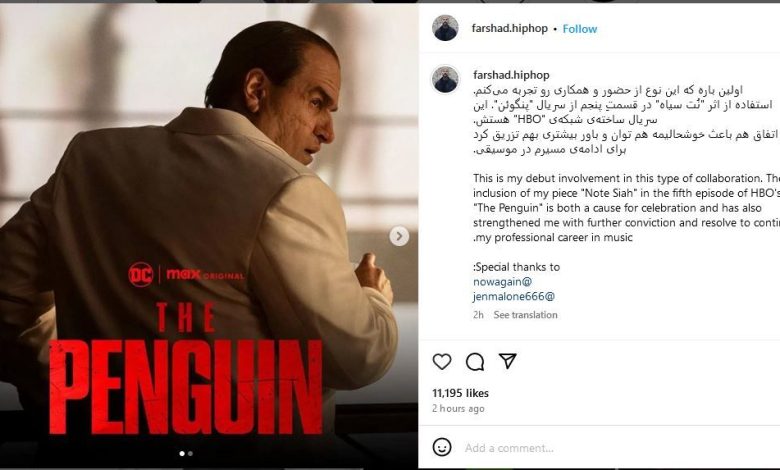This screenshot has height=470, width=780.
Task: Click The Penguin poster image
Action: 209,236
